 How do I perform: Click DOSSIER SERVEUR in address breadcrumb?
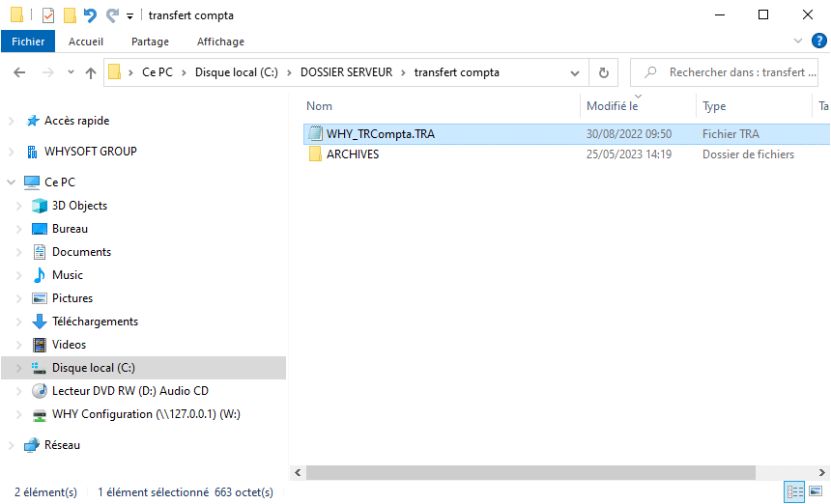(x=347, y=72)
